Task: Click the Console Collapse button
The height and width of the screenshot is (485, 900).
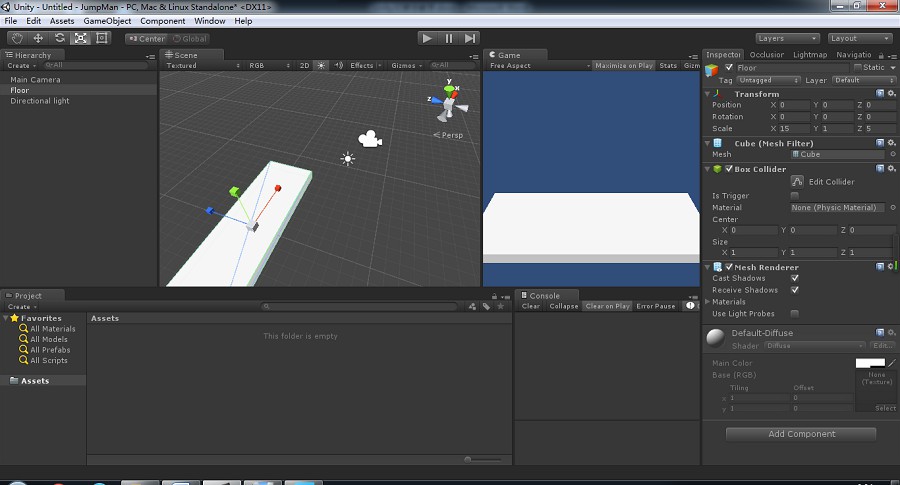Action: (x=564, y=306)
